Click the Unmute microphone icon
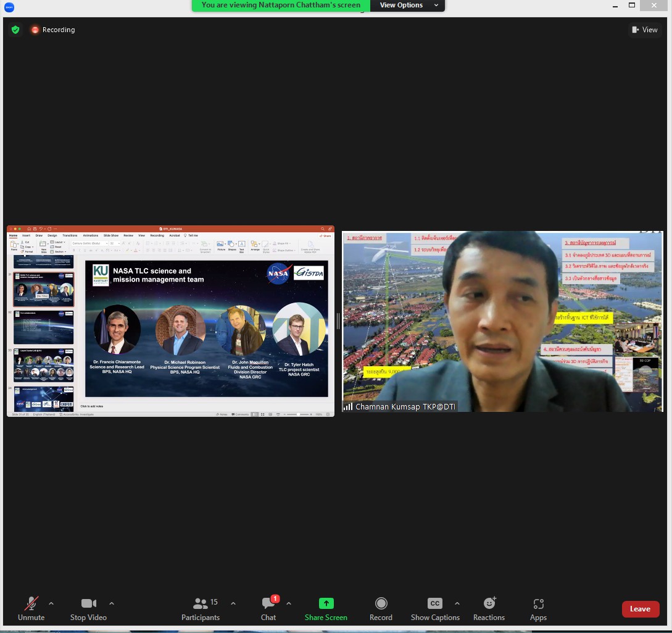The height and width of the screenshot is (633, 672). 31,603
